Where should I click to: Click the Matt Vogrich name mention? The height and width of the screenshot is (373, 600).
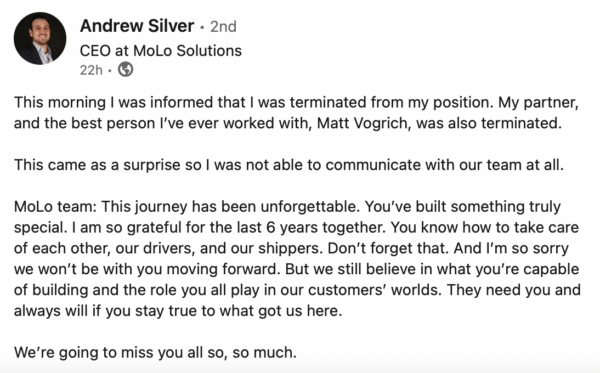pos(362,124)
